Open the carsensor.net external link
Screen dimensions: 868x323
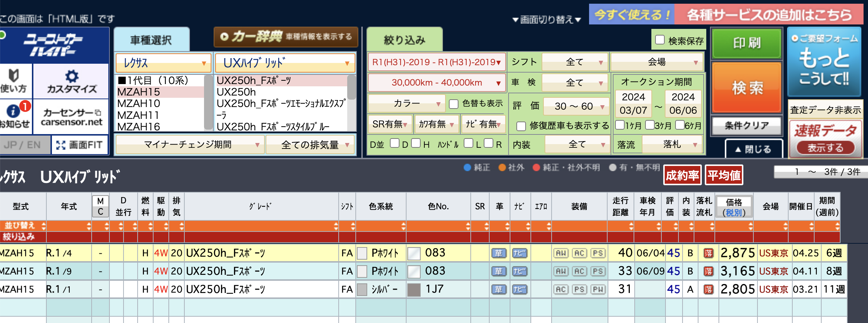point(72,117)
